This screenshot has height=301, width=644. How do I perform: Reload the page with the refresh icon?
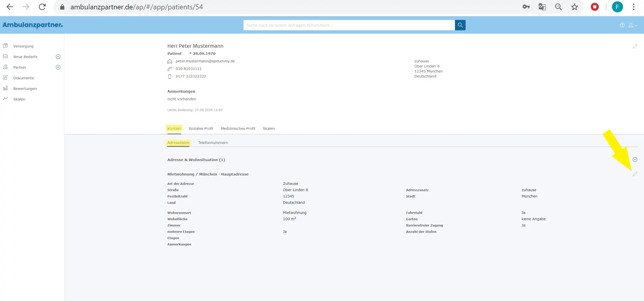[x=42, y=7]
